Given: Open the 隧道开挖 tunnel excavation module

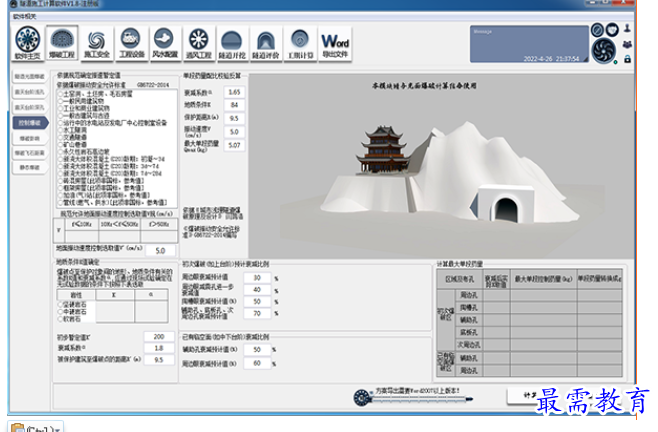Looking at the screenshot, I should [232, 43].
